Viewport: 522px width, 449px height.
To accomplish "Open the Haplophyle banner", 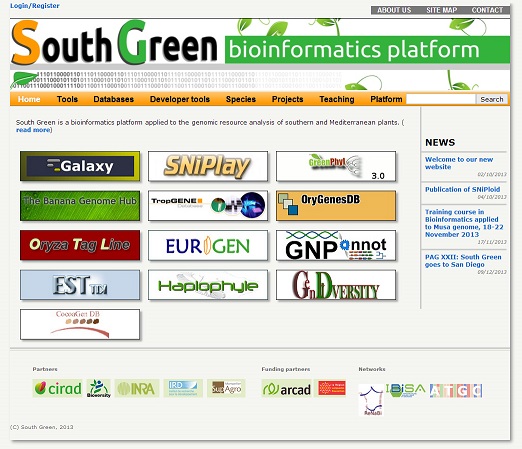I will (x=208, y=285).
